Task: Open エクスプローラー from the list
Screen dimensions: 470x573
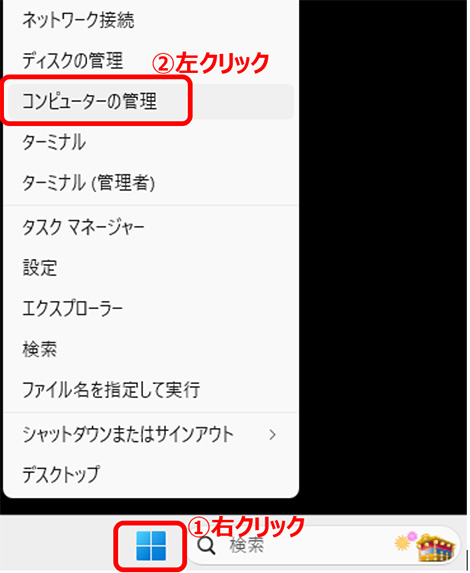Action: point(151,309)
